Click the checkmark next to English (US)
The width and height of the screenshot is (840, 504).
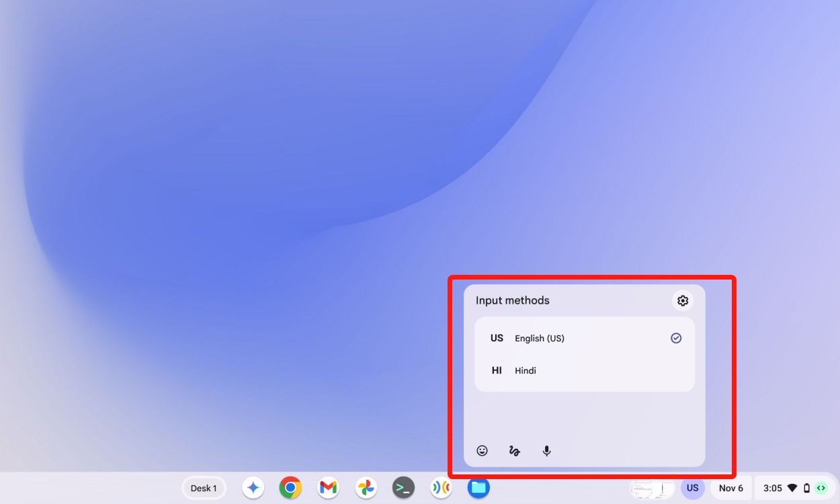(676, 338)
